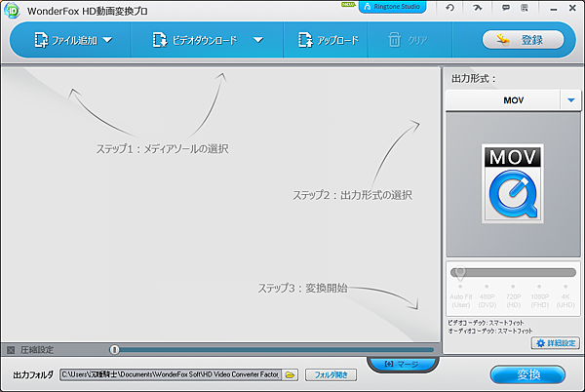The image size is (585, 392).
Task: Open the MOV output format dropdown arrow
Action: coord(570,100)
